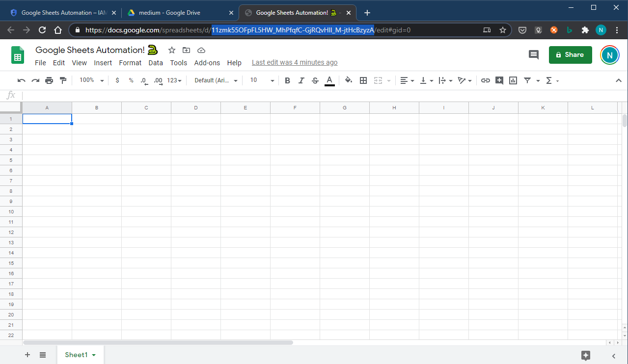The height and width of the screenshot is (364, 628).
Task: Expand the font family dropdown
Action: [216, 80]
